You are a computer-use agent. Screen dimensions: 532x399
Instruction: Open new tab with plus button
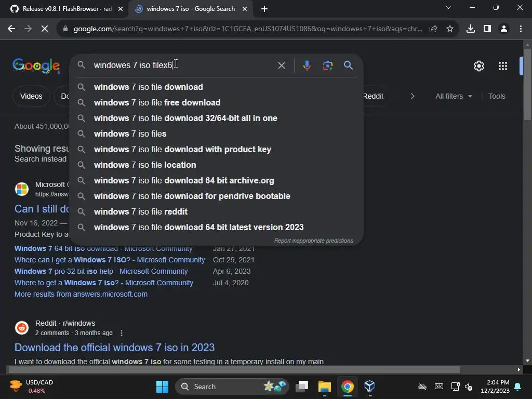pos(264,9)
